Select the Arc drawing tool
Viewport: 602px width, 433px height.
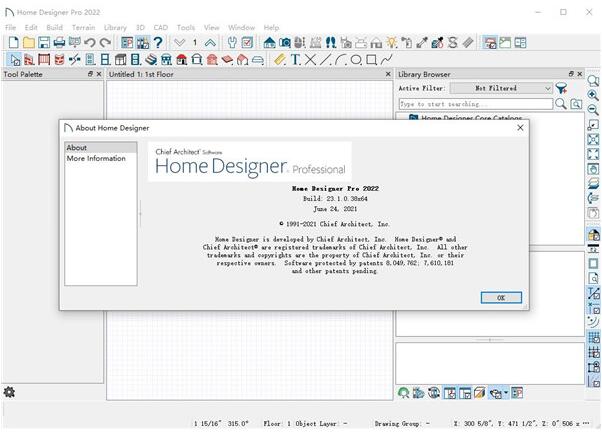(341, 59)
